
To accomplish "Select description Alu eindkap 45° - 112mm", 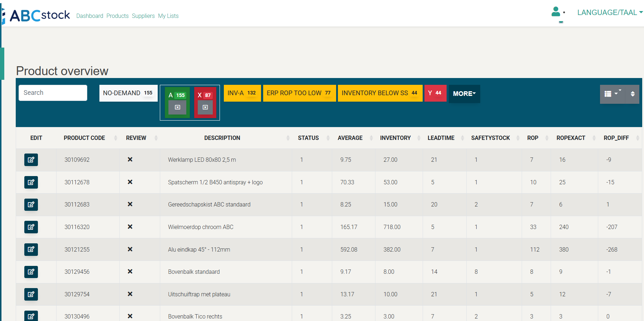I will click(x=199, y=249).
